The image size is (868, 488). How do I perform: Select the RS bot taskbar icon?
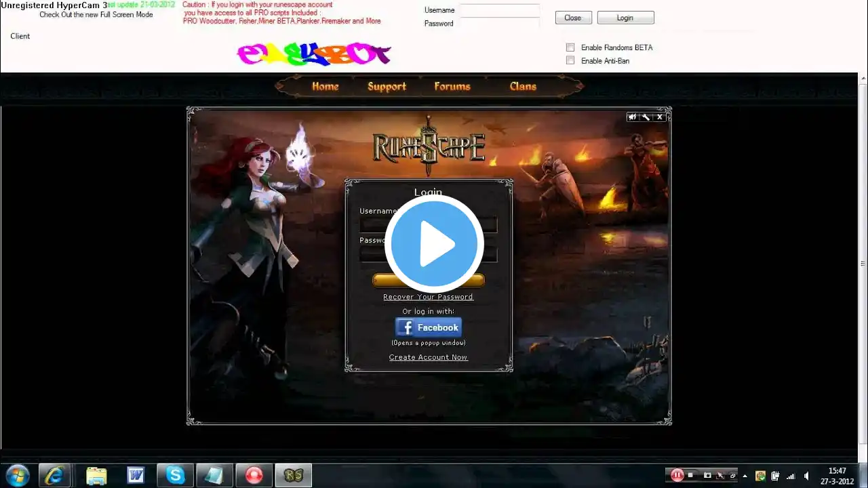[x=294, y=475]
